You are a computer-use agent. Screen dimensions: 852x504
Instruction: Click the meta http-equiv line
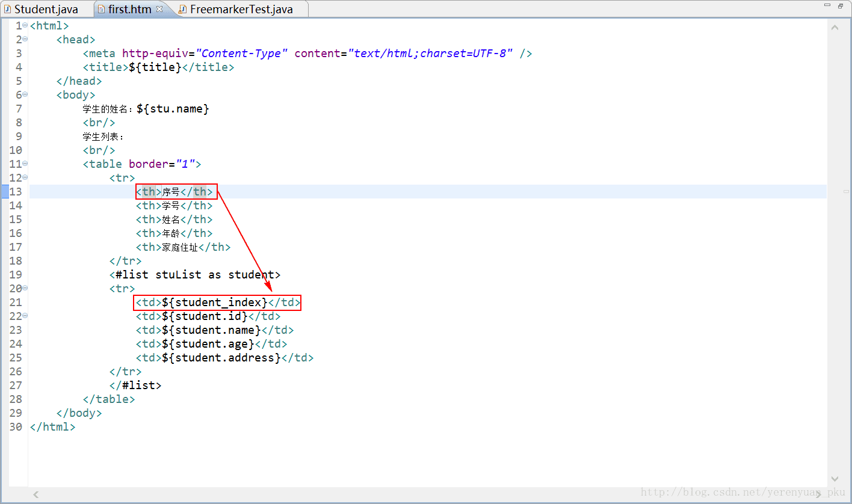[307, 53]
